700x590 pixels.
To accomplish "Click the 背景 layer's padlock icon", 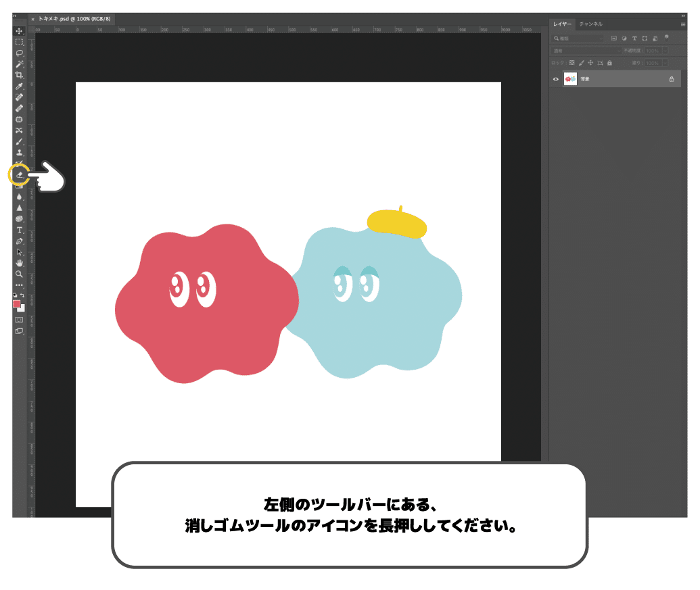I will click(x=672, y=79).
